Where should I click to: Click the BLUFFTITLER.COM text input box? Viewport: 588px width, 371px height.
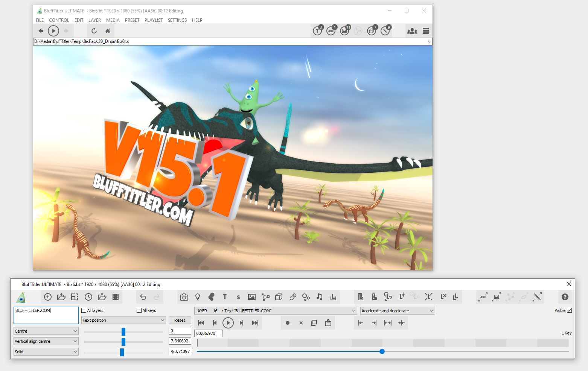click(x=46, y=315)
